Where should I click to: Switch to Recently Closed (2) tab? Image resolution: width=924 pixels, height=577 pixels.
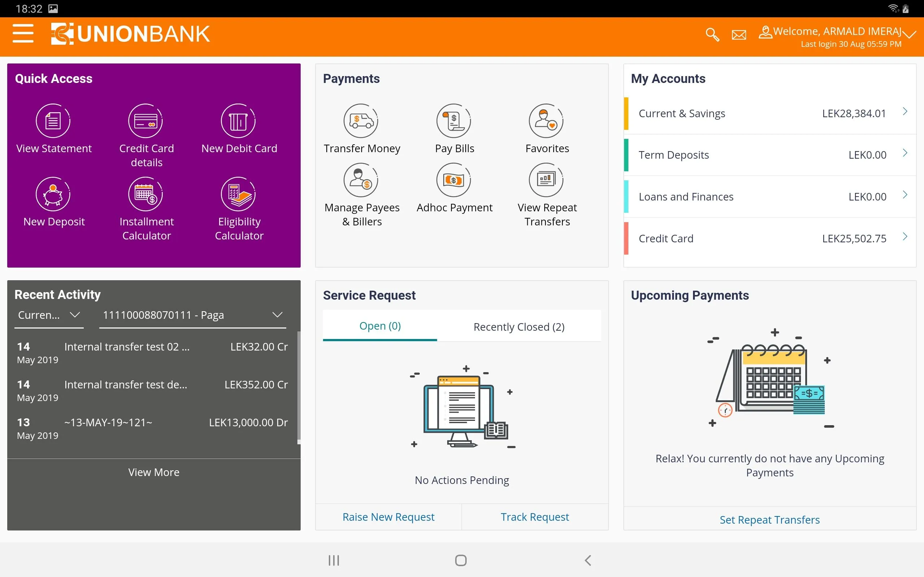[519, 326]
